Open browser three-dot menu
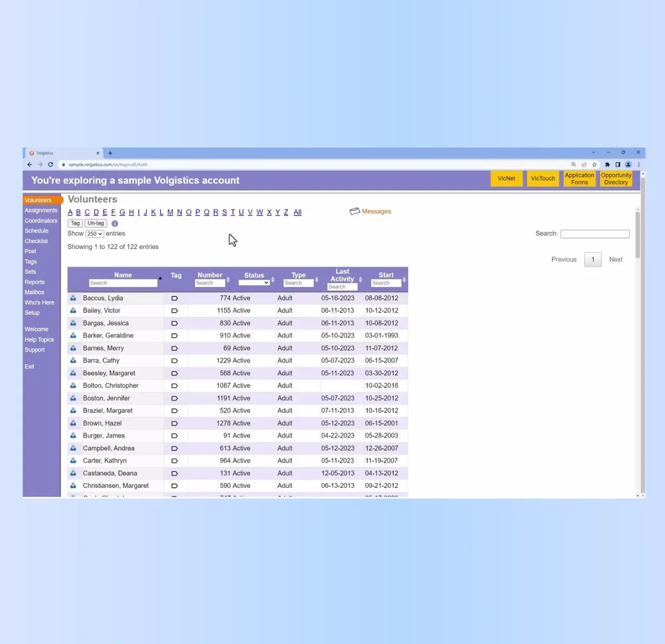The image size is (665, 644). [638, 165]
